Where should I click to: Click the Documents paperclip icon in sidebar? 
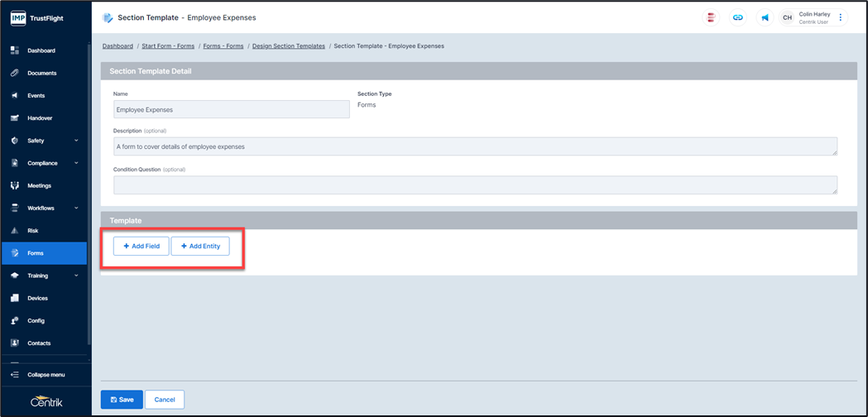tap(15, 73)
